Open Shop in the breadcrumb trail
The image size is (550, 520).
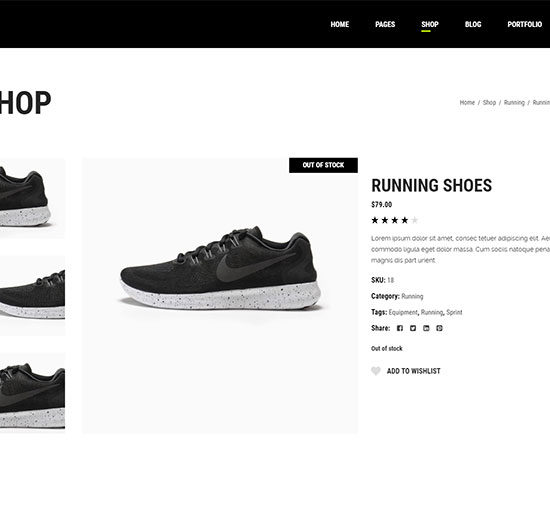pos(489,102)
